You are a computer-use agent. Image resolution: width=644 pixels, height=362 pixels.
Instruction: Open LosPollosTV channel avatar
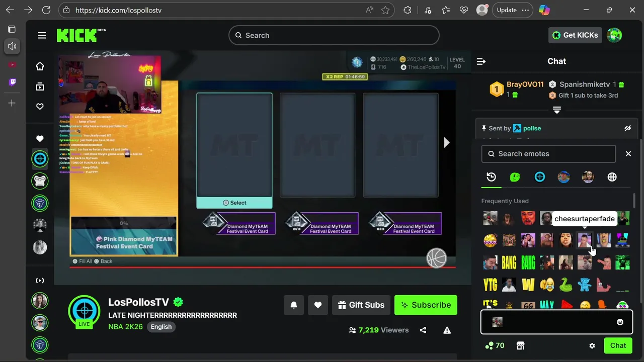(x=84, y=311)
